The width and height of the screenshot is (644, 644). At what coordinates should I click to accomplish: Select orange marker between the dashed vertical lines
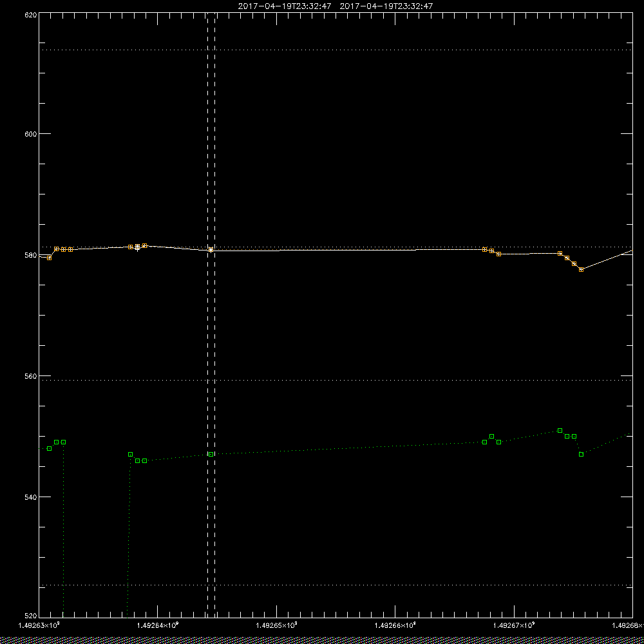211,250
